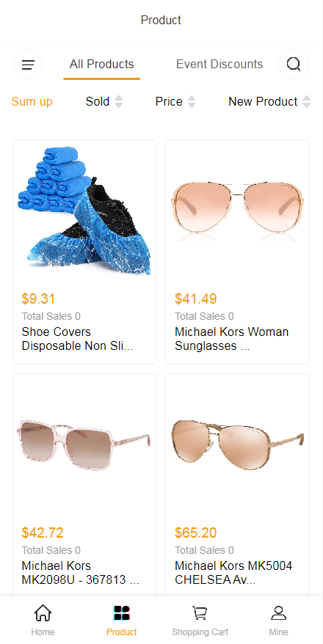Open Shoe Covers Disposable Non Sli... title
Screen dimensions: 323x644
coord(77,339)
